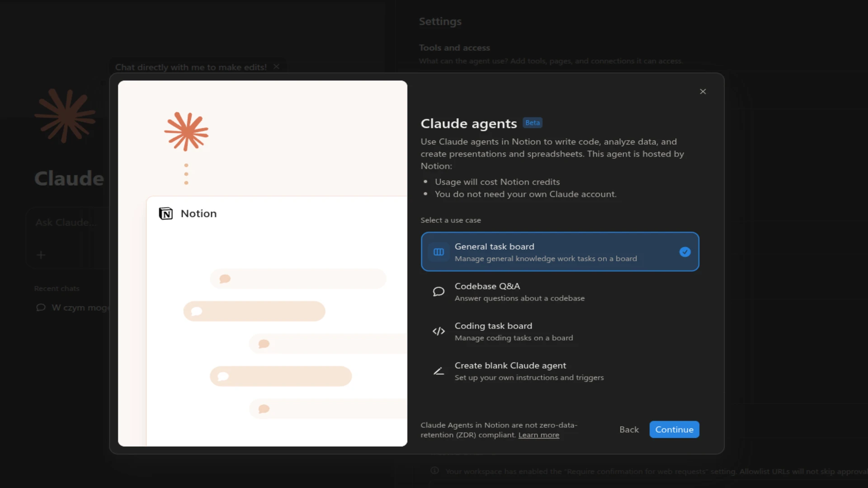Click the plus icon under Ask Claude
This screenshot has width=868, height=488.
point(41,255)
